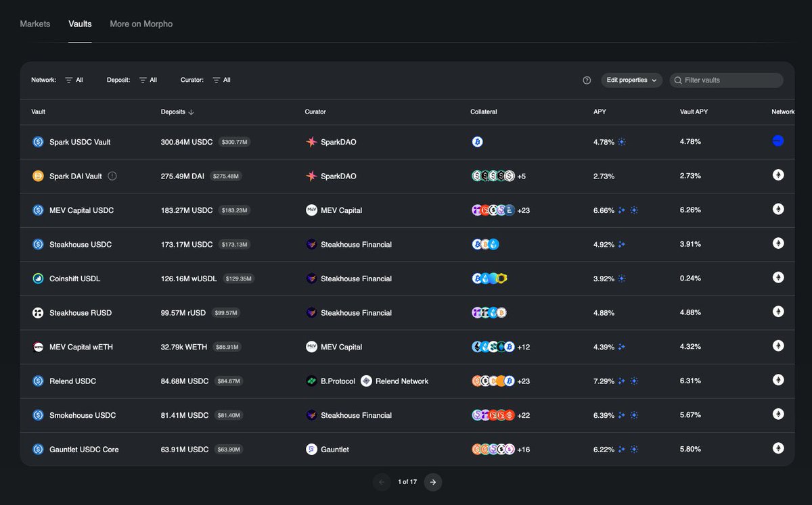Open the Coinshift USDL vault name
The width and height of the screenshot is (812, 505).
(74, 279)
